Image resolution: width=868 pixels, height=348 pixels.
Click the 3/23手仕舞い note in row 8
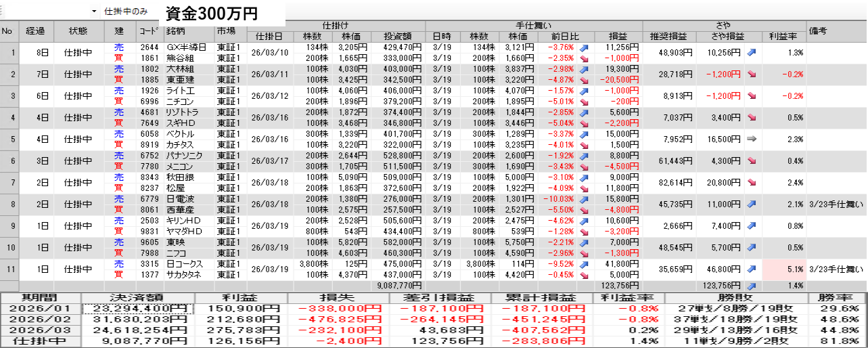836,204
